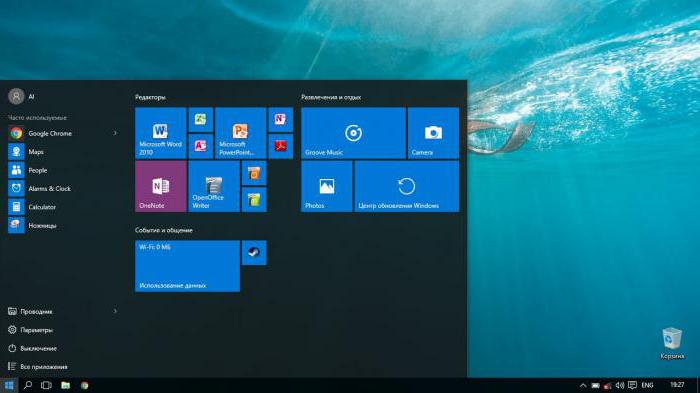
Task: Open the Центр обновления Windows tile
Action: (406, 186)
